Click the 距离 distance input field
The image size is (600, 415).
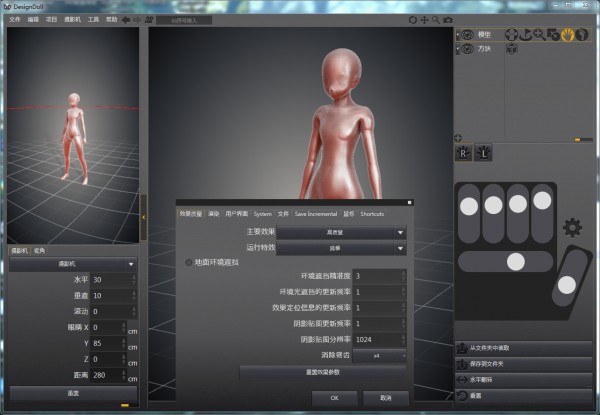[x=100, y=375]
